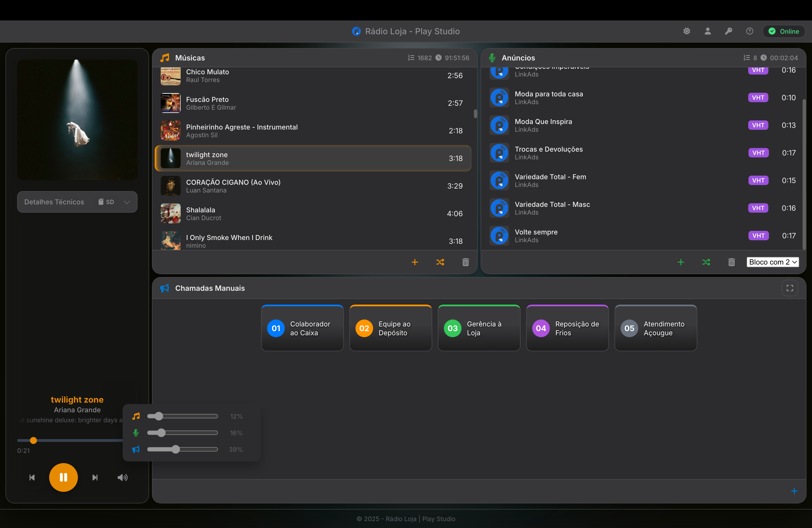Expand the Detalhes Técnicos panel
Viewport: 812px width, 528px height.
(x=126, y=202)
